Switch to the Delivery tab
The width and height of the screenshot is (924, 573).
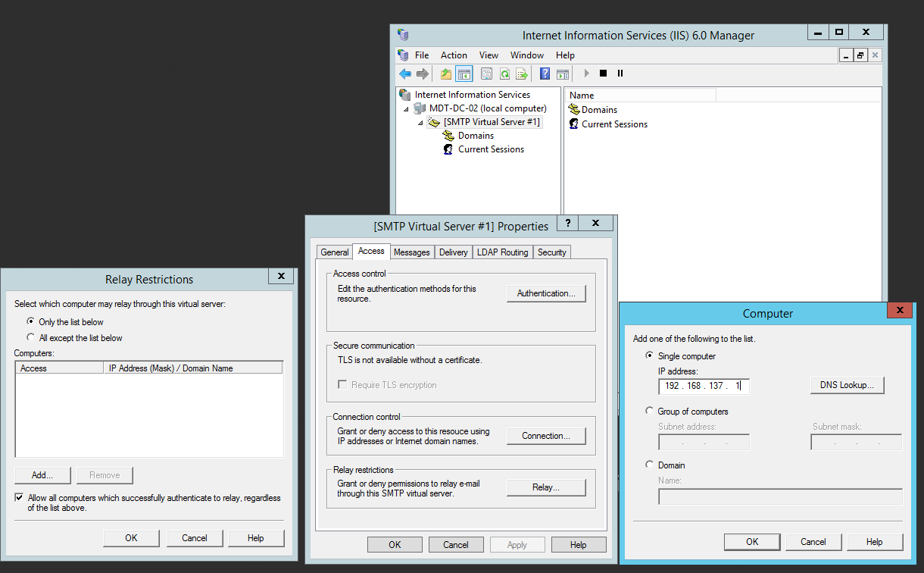(x=453, y=252)
